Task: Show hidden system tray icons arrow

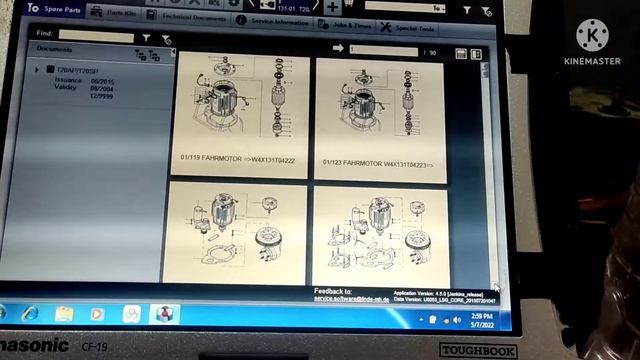Action: click(x=421, y=320)
